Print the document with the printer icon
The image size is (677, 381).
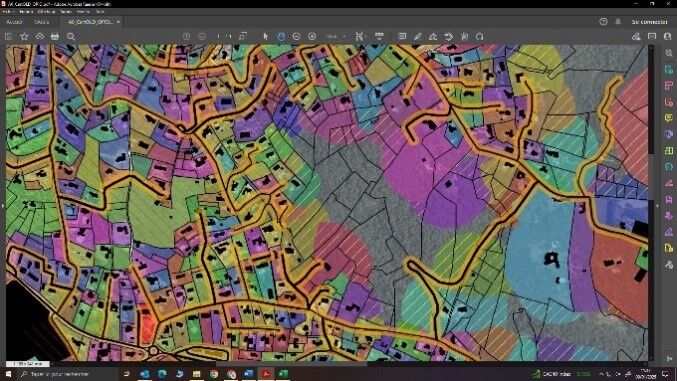(x=55, y=37)
